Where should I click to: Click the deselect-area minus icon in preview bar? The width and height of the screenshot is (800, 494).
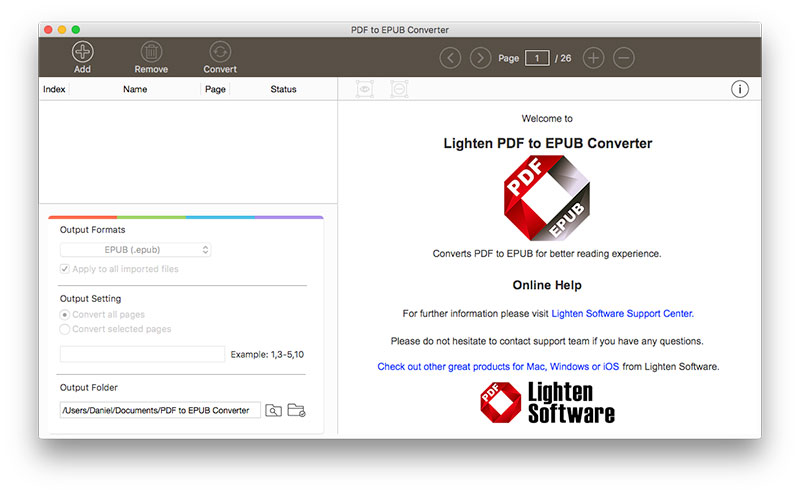399,89
